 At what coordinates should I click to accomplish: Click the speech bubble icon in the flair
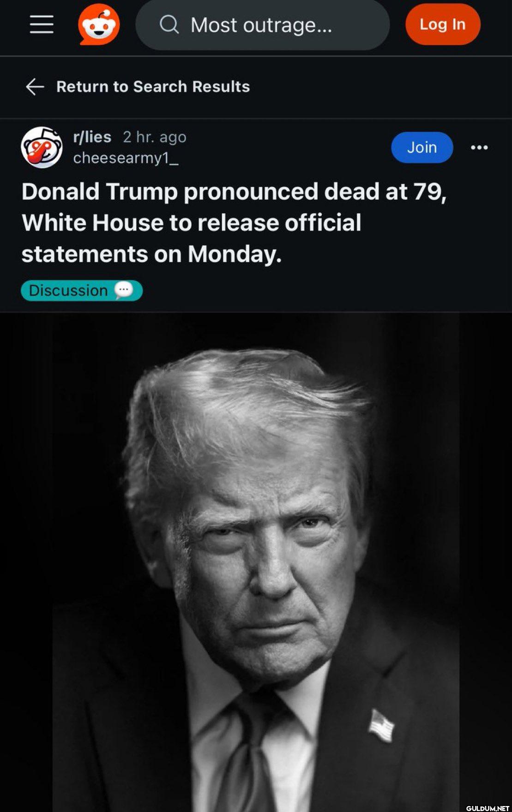[x=124, y=290]
